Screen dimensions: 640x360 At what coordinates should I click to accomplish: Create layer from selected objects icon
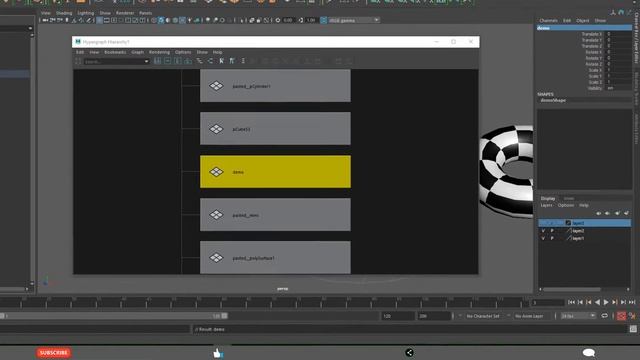pos(627,213)
